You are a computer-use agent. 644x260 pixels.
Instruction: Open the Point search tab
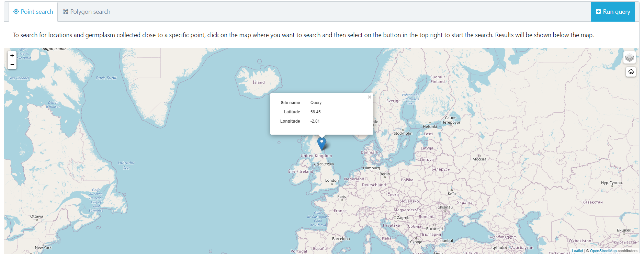(x=33, y=12)
